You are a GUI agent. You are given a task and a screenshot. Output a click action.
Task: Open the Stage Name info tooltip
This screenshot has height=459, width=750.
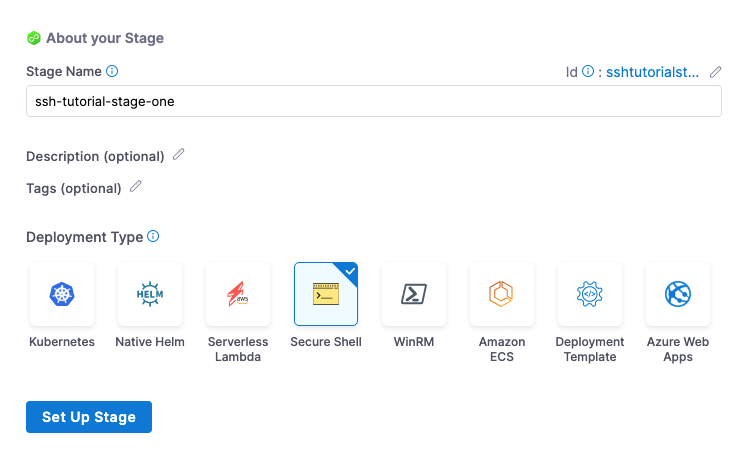[x=112, y=71]
